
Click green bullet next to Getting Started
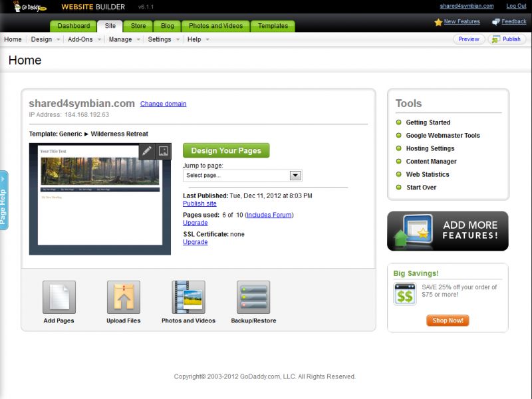pyautogui.click(x=398, y=122)
